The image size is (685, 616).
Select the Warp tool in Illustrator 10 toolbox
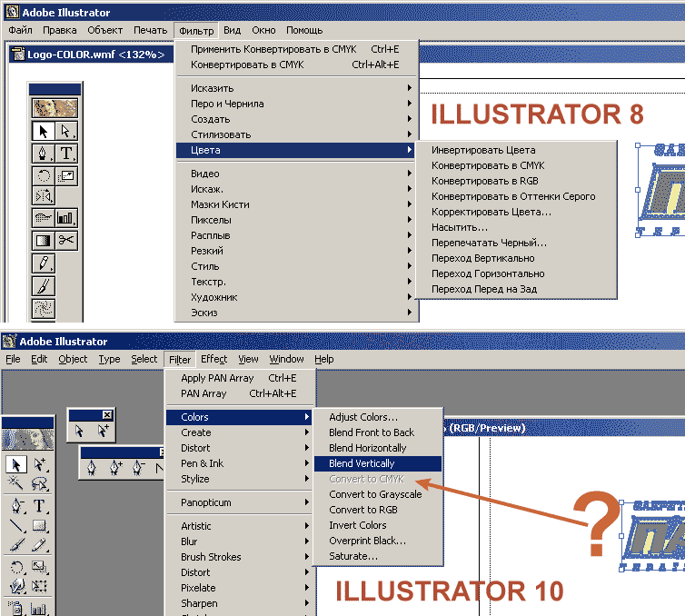coord(16,586)
